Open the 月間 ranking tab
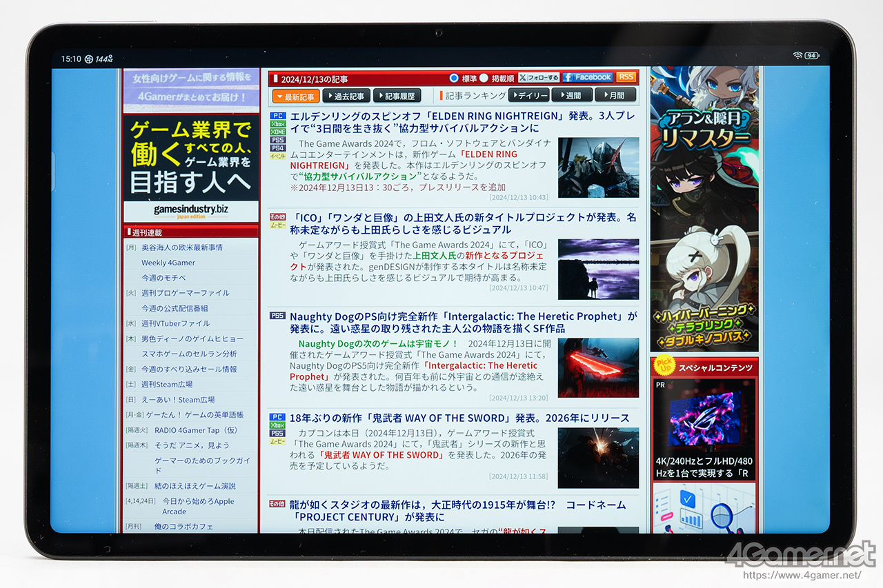 coord(615,96)
